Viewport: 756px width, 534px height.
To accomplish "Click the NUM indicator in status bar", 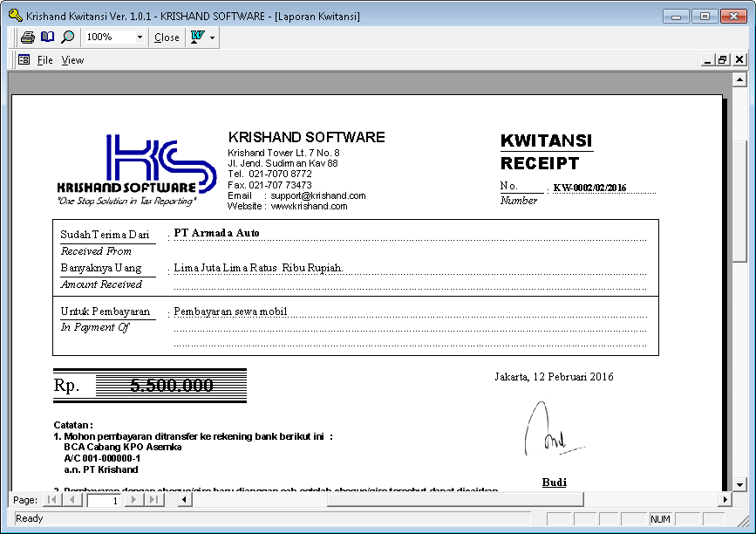I will [660, 519].
